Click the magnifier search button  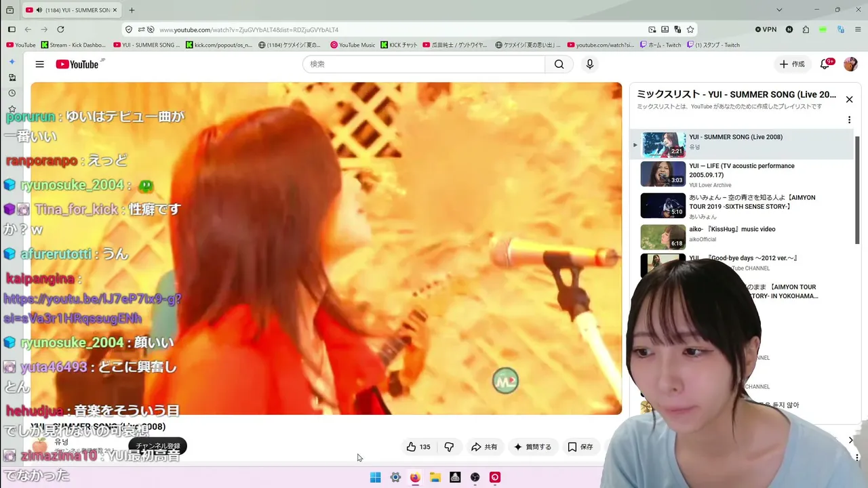point(559,64)
